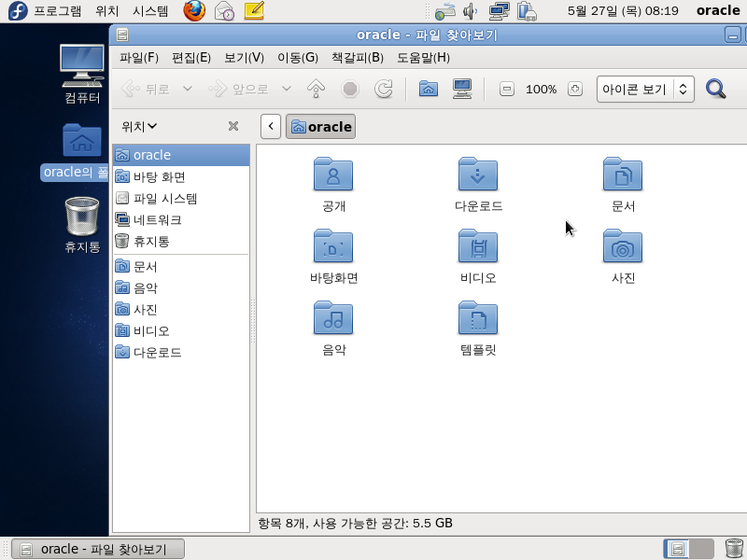The width and height of the screenshot is (747, 560).
Task: Select 네트워크 in the sidebar
Action: pos(181,219)
